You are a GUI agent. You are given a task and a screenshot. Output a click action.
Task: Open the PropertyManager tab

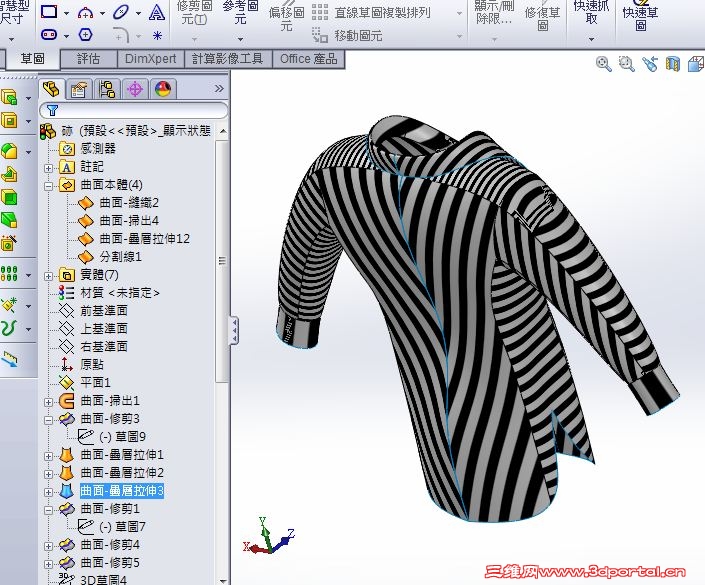[79, 89]
